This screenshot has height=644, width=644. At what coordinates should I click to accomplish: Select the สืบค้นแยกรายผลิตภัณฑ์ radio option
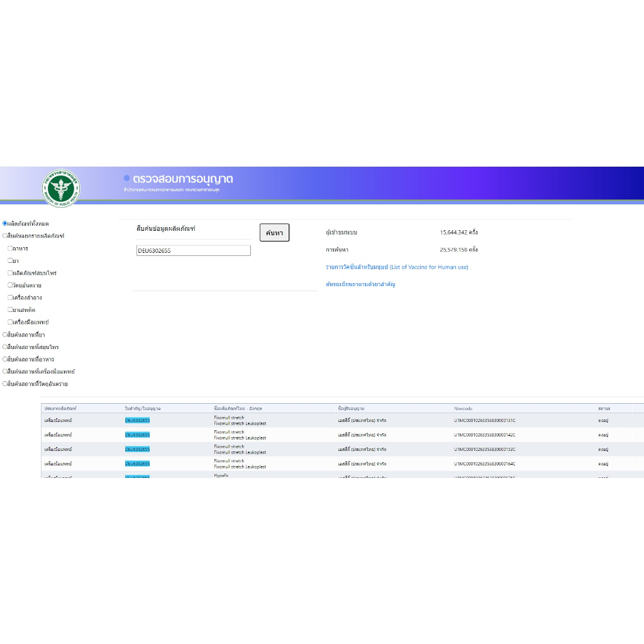pos(5,236)
